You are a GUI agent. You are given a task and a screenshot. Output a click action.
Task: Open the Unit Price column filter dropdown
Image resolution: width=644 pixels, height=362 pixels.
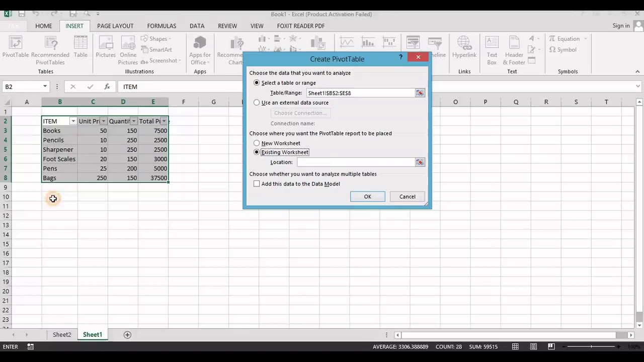click(103, 121)
